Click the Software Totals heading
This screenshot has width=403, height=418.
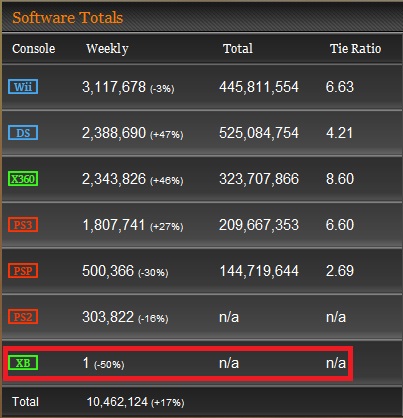click(x=68, y=17)
